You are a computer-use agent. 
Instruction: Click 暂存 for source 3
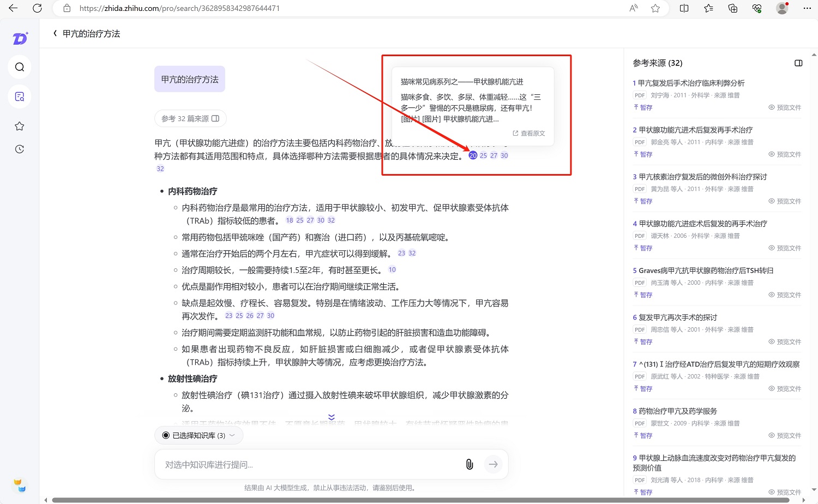coord(643,201)
